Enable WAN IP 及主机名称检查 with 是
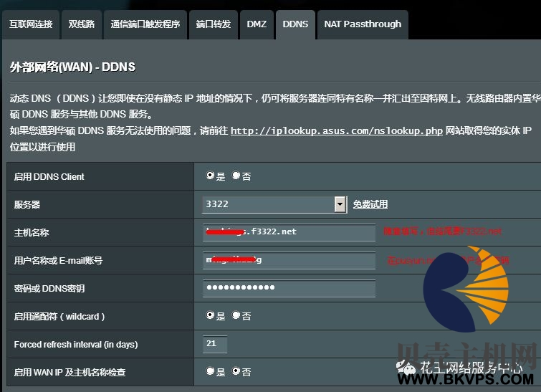This screenshot has width=541, height=392. click(x=210, y=371)
